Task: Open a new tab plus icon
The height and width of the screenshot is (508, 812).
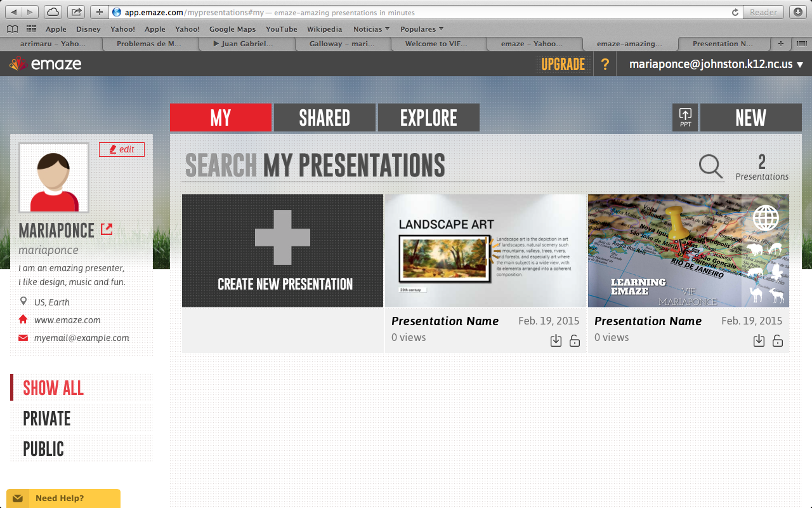Action: 780,44
